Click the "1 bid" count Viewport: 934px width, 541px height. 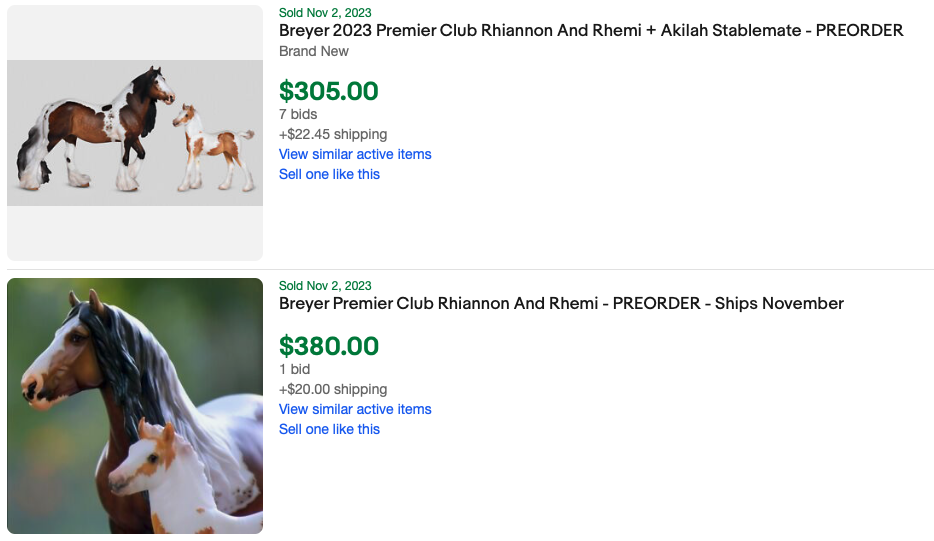pyautogui.click(x=294, y=369)
